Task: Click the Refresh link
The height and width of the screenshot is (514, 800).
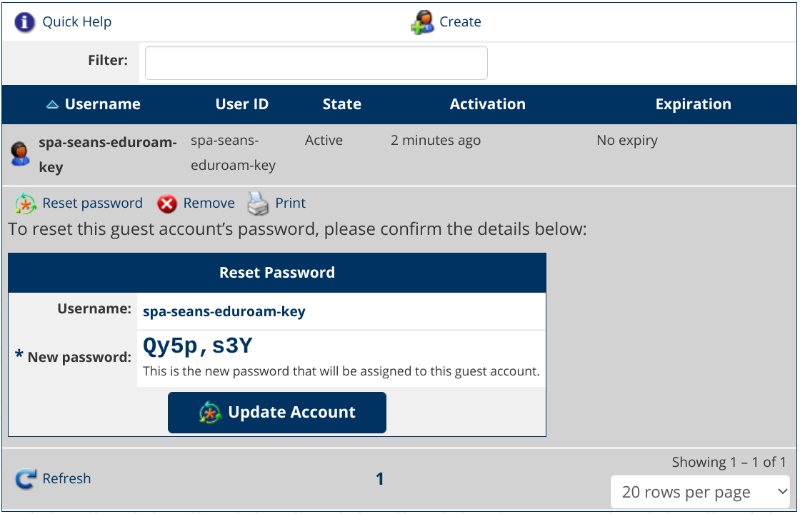Action: pos(66,479)
